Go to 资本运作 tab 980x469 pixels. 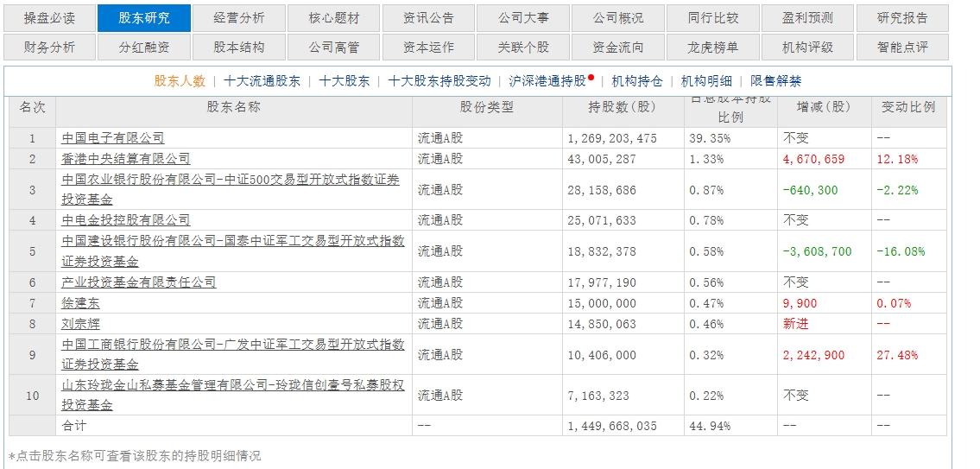point(429,48)
